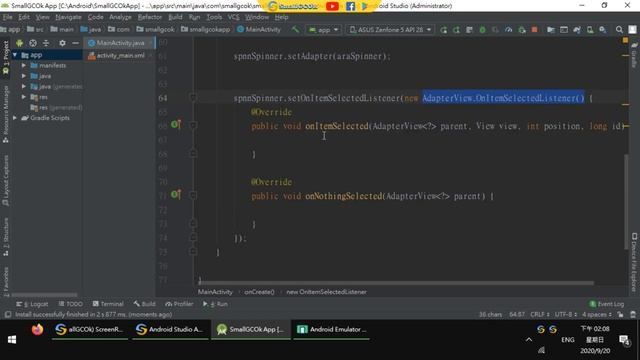
Task: Click the Apply Changes and Restart Activity icon
Action: pyautogui.click(x=456, y=30)
